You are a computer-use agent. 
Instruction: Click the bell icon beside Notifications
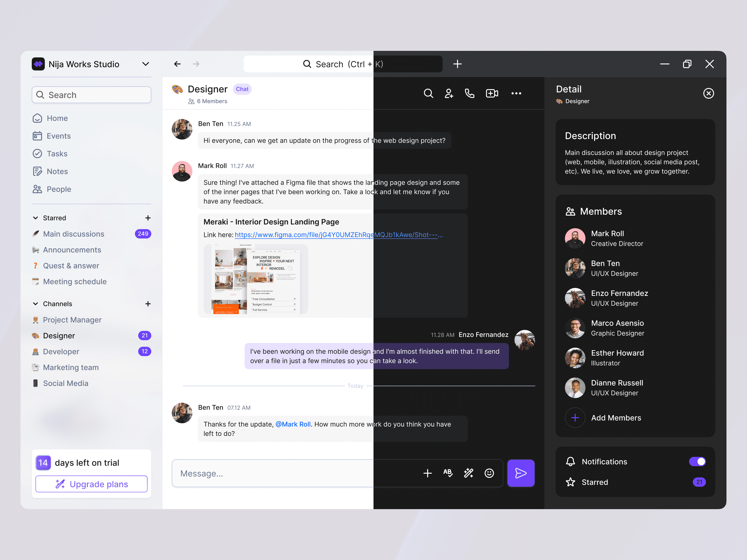[x=570, y=462]
